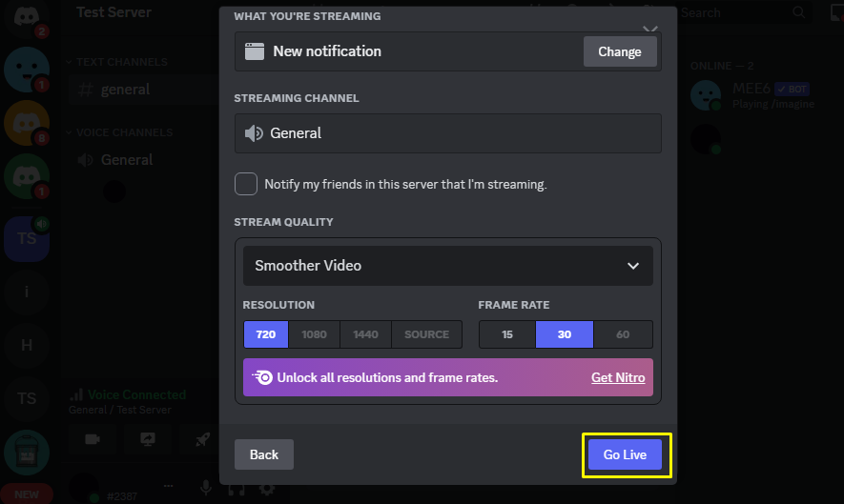
Task: Click the General / Test Server label
Action: pyautogui.click(x=120, y=410)
